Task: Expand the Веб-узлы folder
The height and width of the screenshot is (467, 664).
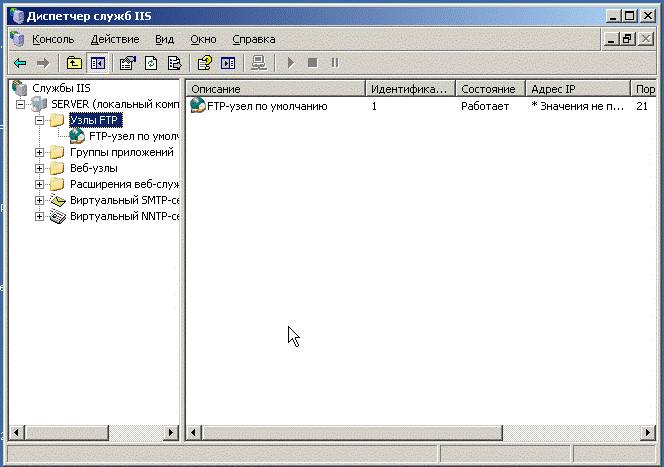Action: coord(39,169)
